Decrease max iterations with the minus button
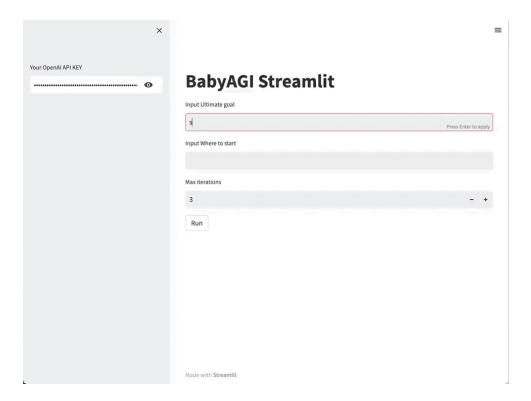The height and width of the screenshot is (401, 531). (x=471, y=199)
